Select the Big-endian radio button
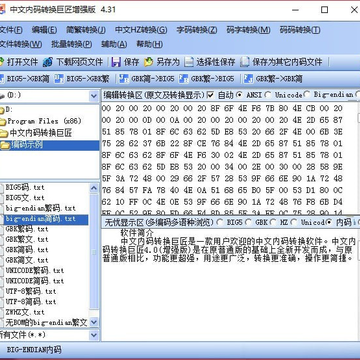The height and width of the screenshot is (360, 360). (x=307, y=95)
